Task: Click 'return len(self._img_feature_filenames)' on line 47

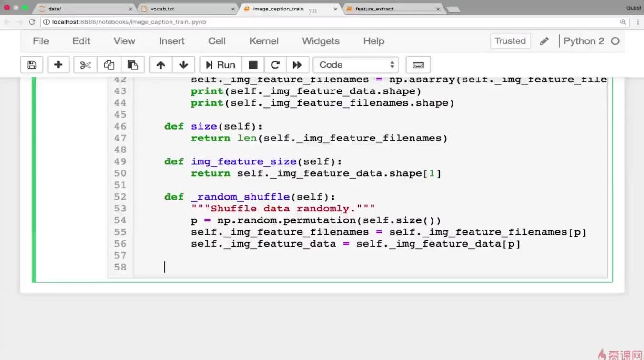Action: tap(319, 138)
